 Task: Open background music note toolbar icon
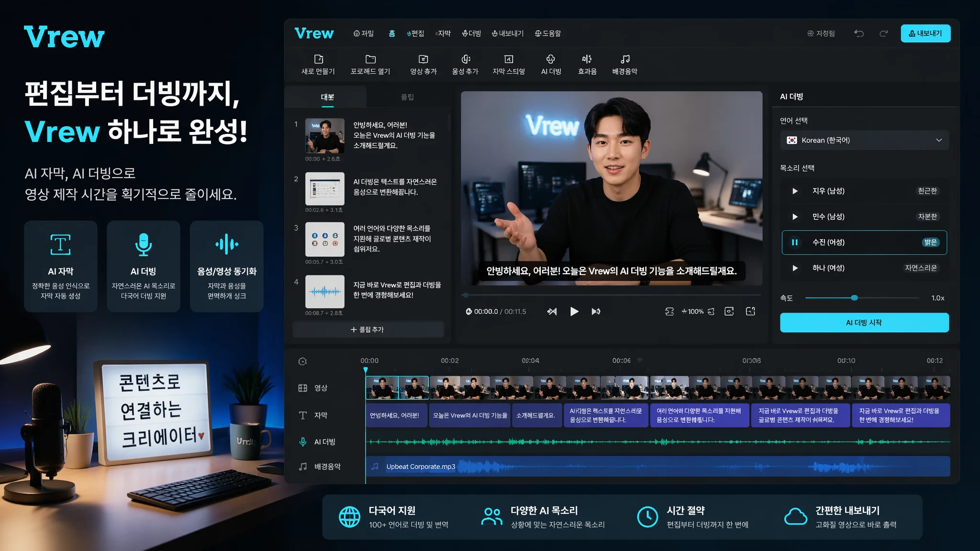click(625, 59)
